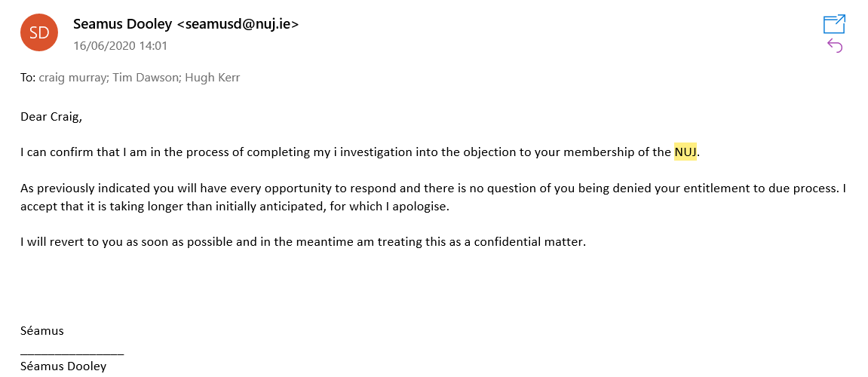Click the signature separator line
This screenshot has width=868, height=377.
click(x=72, y=351)
